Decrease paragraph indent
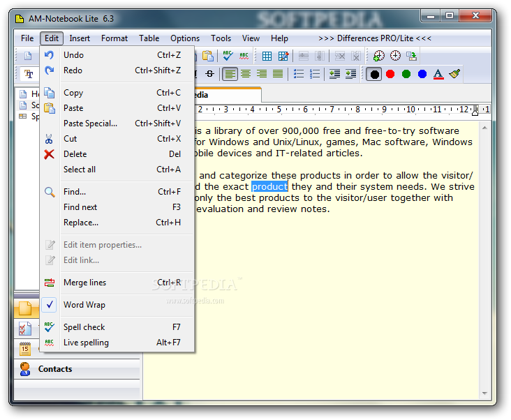The width and height of the screenshot is (511, 420). click(x=334, y=74)
